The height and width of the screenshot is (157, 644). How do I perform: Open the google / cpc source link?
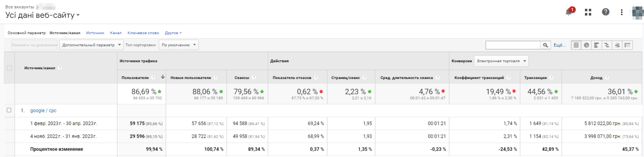(43, 111)
